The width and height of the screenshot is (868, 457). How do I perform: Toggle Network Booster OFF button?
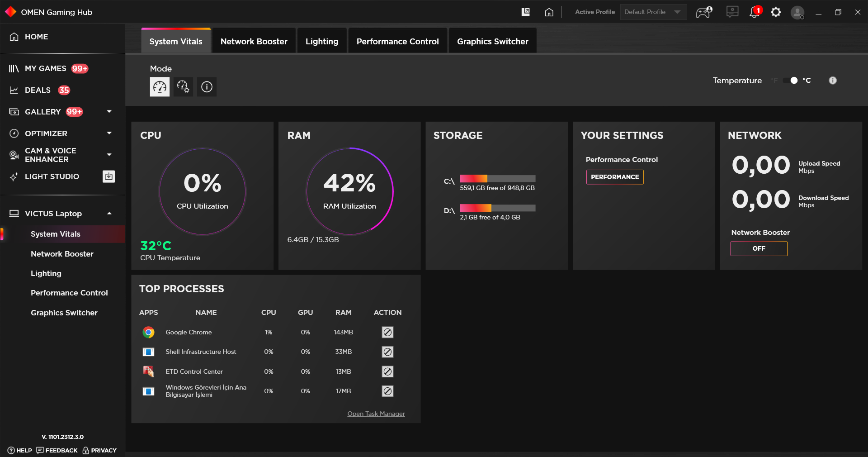[x=759, y=248]
